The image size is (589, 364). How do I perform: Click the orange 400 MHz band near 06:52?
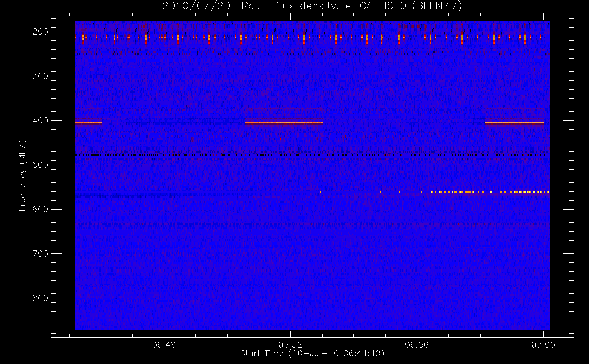(284, 123)
